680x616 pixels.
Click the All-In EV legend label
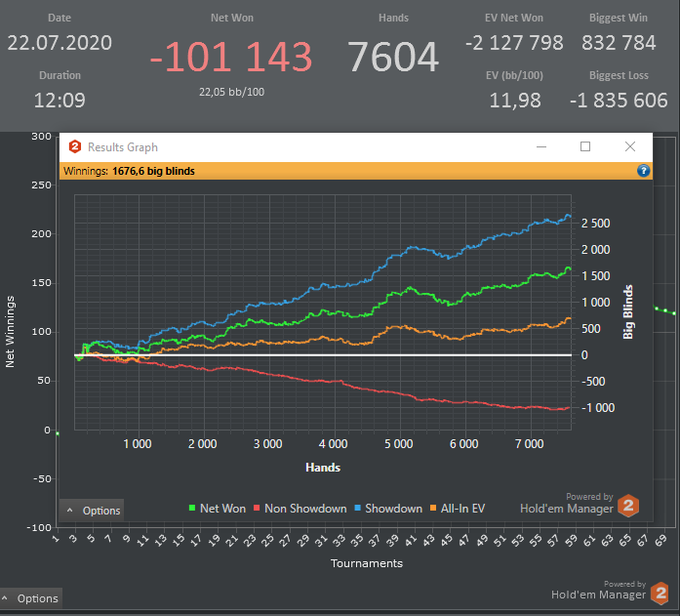[462, 509]
